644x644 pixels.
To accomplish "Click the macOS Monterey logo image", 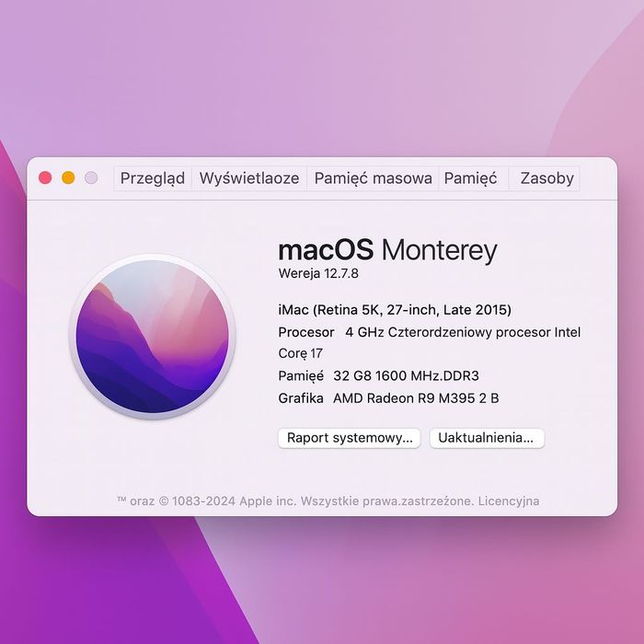I will (x=153, y=337).
